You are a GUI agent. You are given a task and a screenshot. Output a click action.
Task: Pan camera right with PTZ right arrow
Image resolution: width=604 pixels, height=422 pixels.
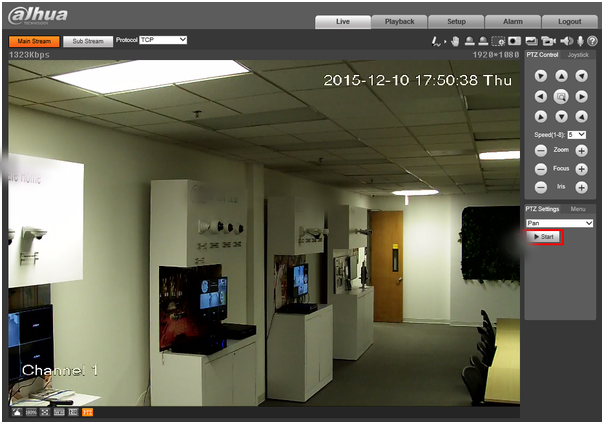[x=581, y=96]
